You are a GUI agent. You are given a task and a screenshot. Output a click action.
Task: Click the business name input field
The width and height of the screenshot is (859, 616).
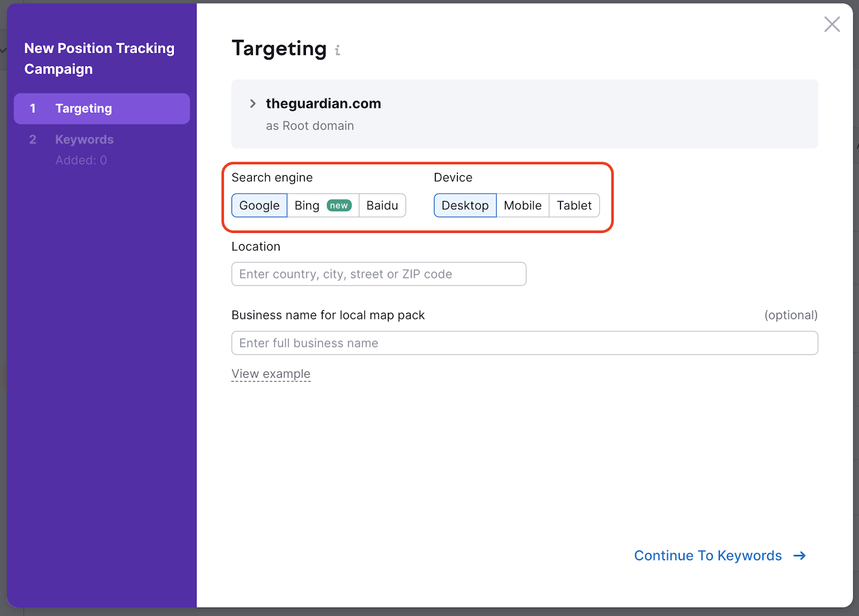click(525, 343)
